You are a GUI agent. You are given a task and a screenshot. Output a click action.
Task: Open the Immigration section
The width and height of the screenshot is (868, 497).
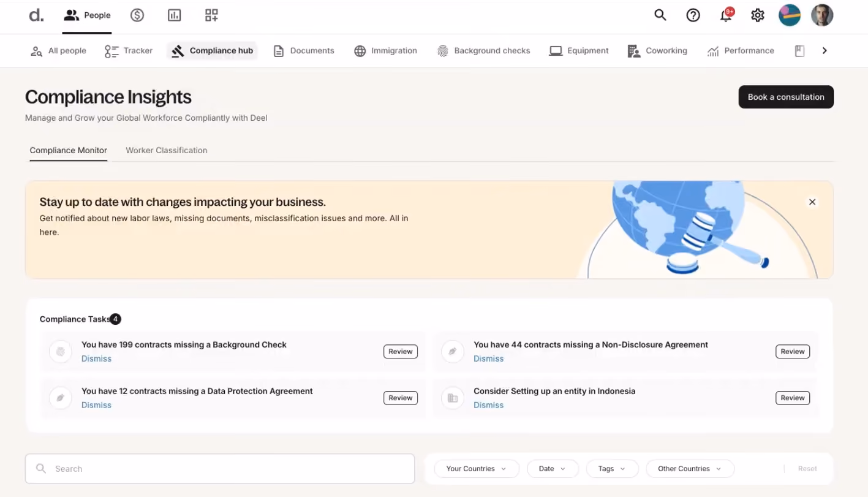(x=386, y=51)
